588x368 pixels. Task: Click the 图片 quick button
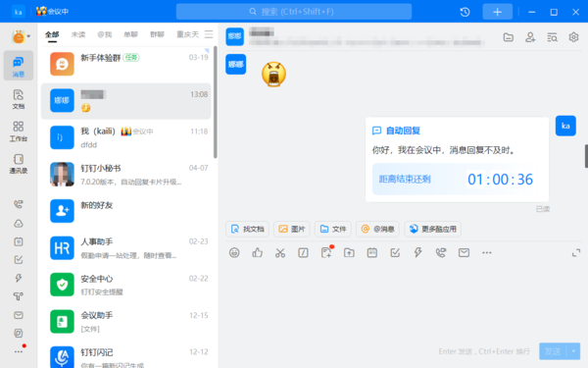[x=292, y=229]
